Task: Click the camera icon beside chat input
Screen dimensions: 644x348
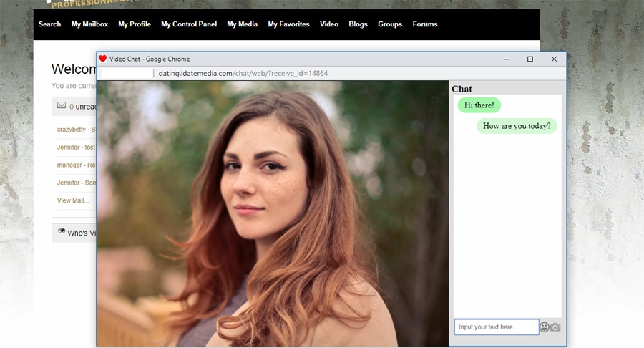Action: [555, 327]
